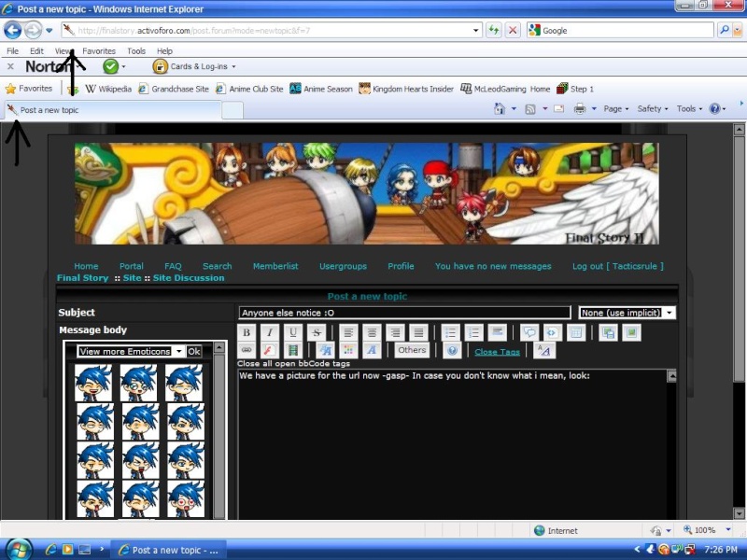Click Ok next to emoticons dropdown
Viewport: 747px width, 560px height.
pyautogui.click(x=193, y=352)
